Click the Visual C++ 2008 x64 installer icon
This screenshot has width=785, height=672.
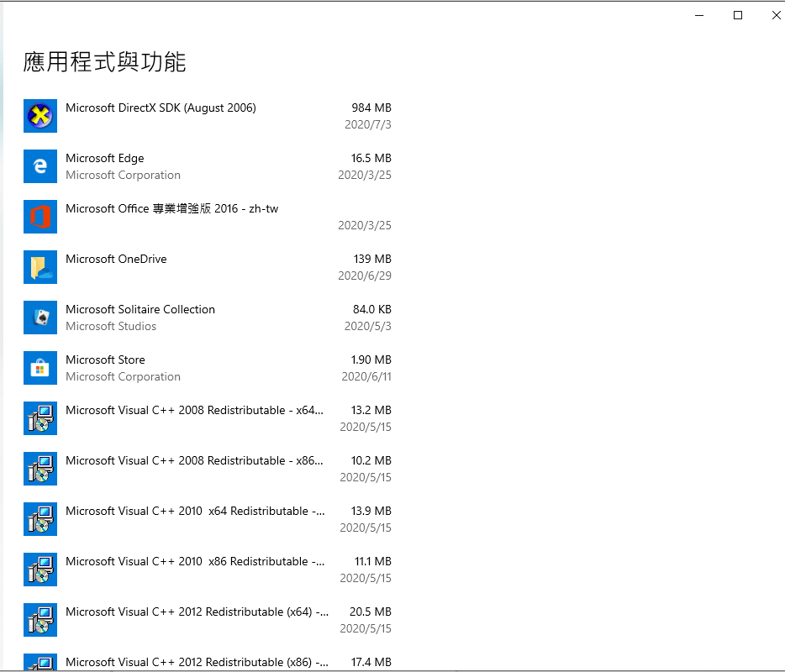point(40,418)
